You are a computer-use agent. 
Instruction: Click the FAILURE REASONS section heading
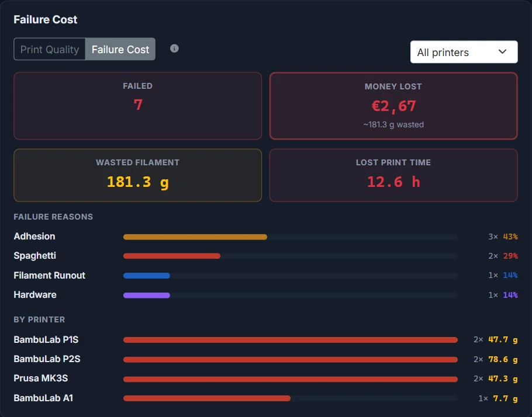53,217
